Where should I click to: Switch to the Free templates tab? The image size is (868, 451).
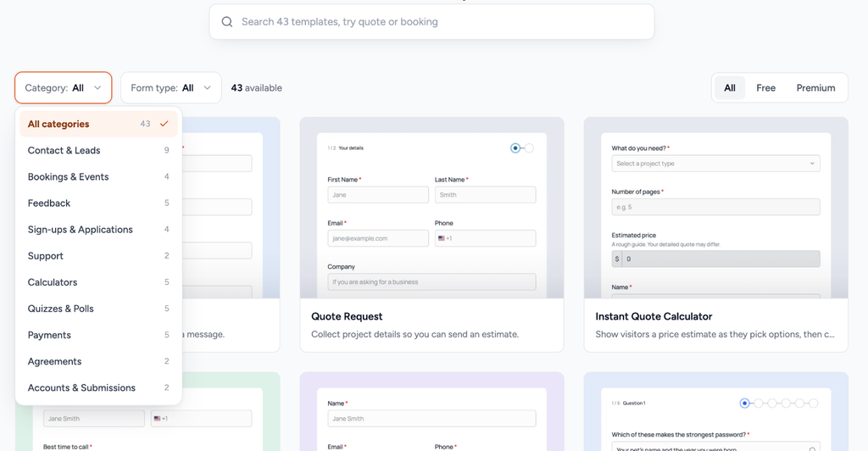point(765,88)
